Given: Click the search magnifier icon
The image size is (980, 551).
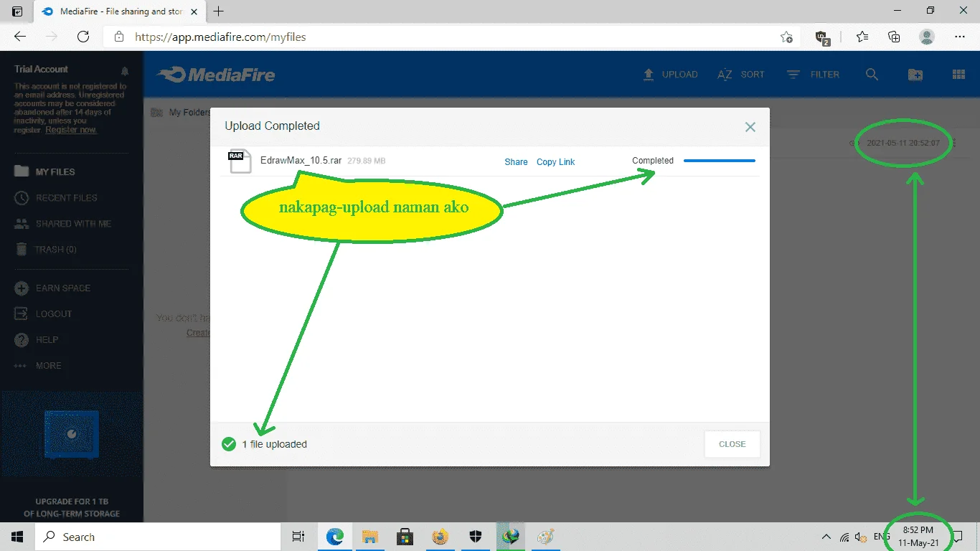Looking at the screenshot, I should click(x=872, y=75).
